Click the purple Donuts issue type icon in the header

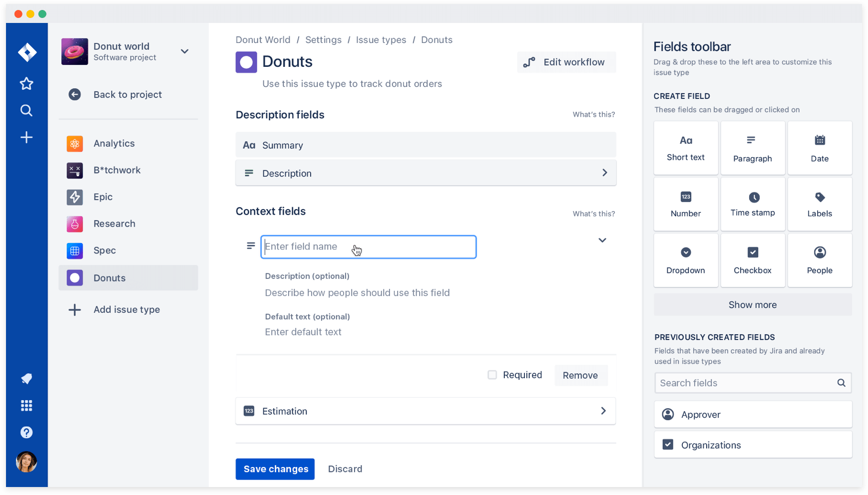tap(246, 62)
